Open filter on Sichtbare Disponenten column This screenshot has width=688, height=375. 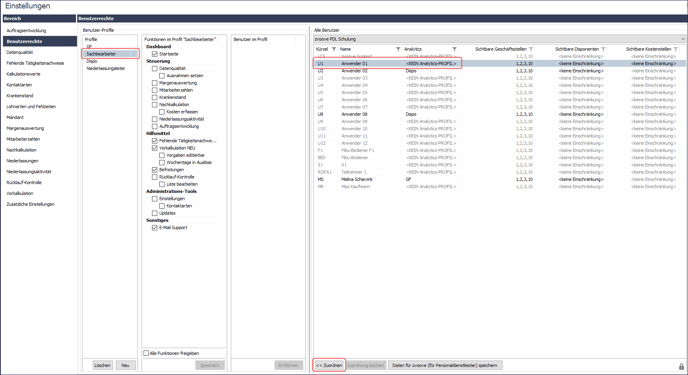[603, 49]
